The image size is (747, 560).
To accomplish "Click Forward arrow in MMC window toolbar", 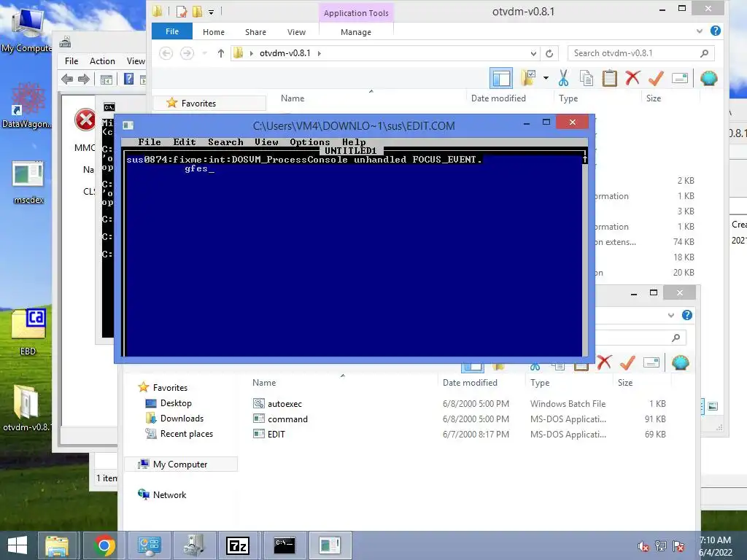I will click(x=84, y=79).
